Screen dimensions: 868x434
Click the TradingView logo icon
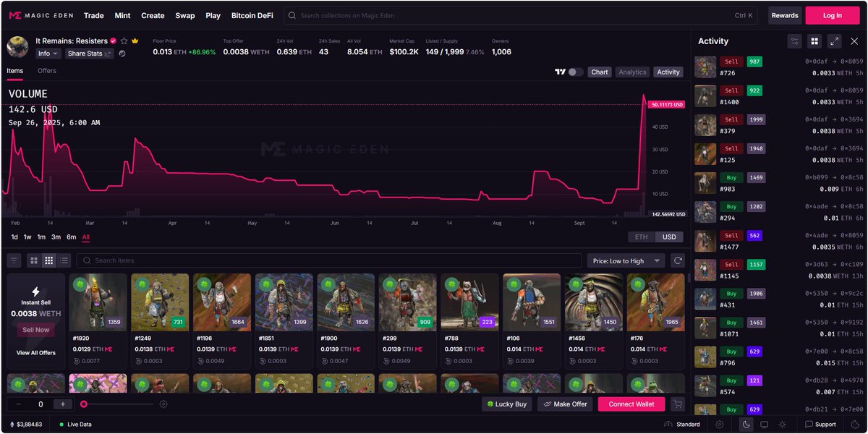tap(559, 72)
